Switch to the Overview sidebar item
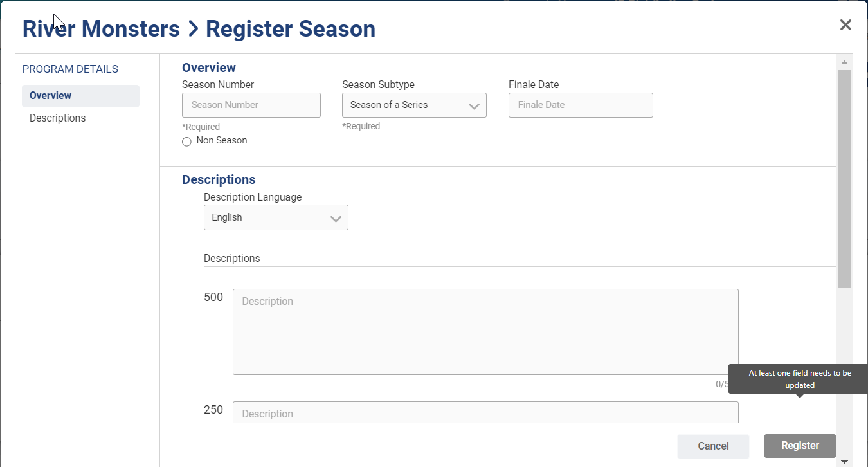 [x=80, y=96]
